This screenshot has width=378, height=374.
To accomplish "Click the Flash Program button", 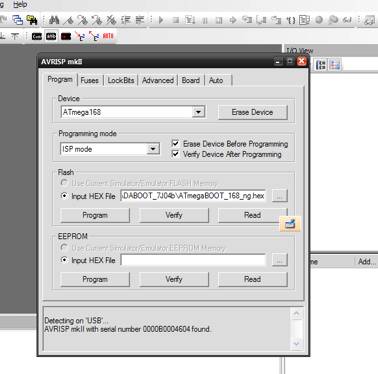I will 95,215.
